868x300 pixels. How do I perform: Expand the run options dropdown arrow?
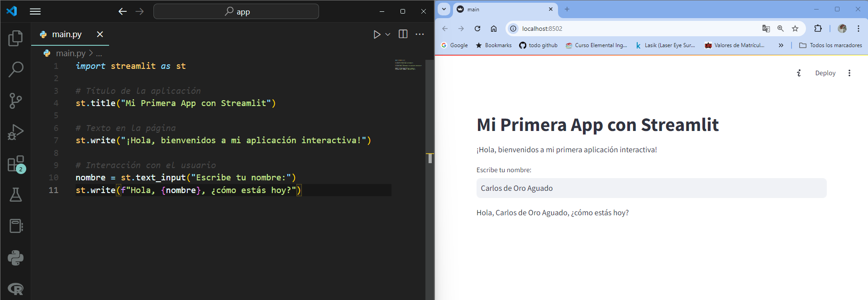pyautogui.click(x=388, y=34)
